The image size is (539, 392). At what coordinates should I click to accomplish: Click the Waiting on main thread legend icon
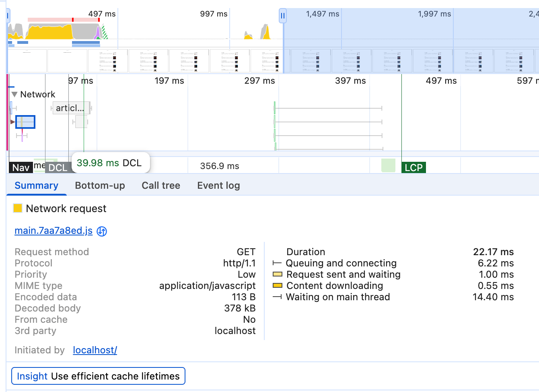[277, 297]
